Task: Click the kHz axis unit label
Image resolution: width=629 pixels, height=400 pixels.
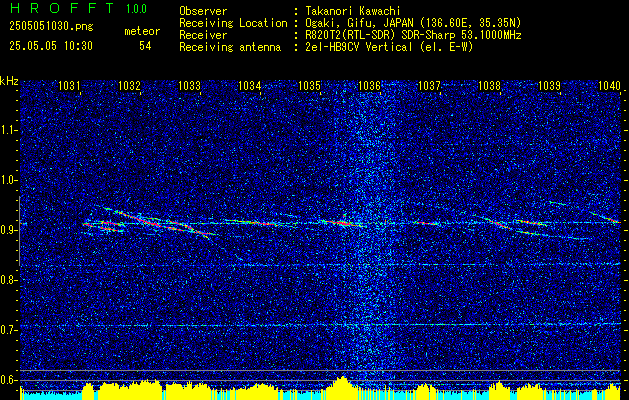Action: 9,81
